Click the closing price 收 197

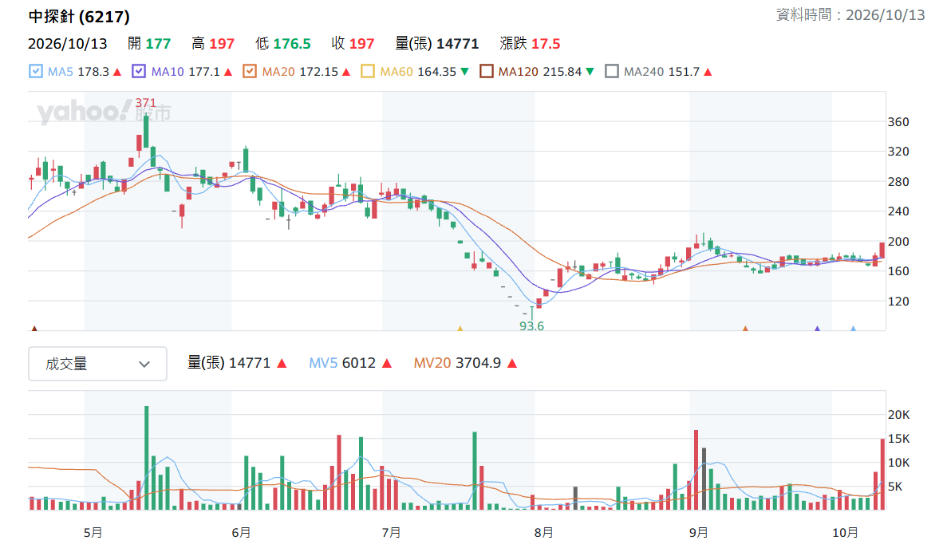(353, 43)
